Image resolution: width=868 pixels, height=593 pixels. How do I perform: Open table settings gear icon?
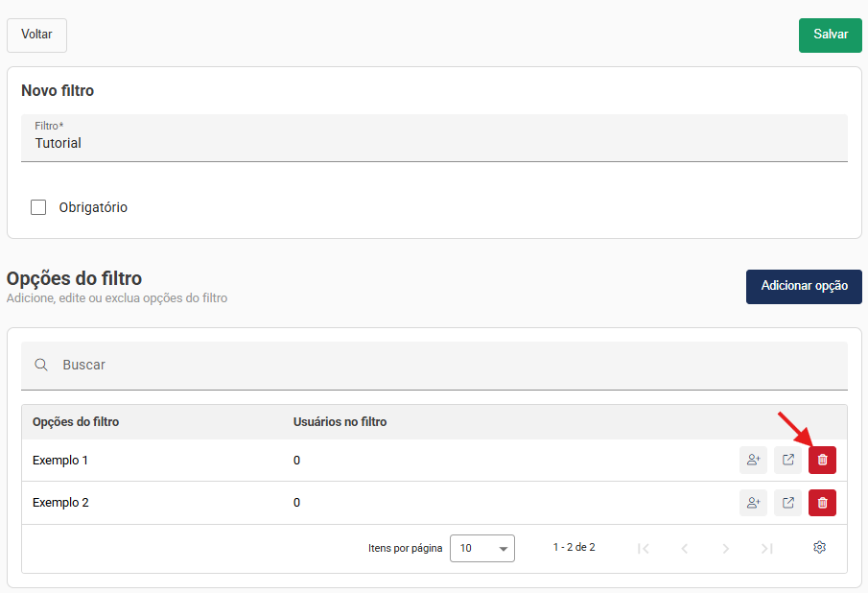point(819,548)
